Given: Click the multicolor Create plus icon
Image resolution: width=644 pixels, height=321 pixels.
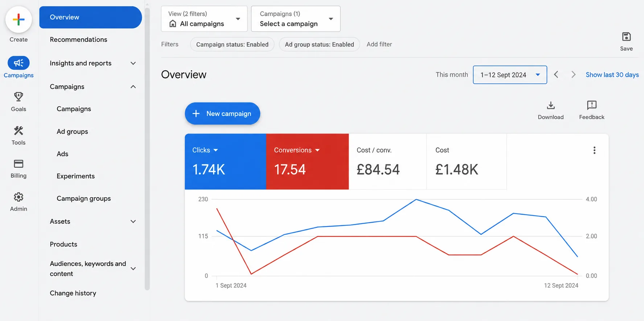Looking at the screenshot, I should (19, 19).
